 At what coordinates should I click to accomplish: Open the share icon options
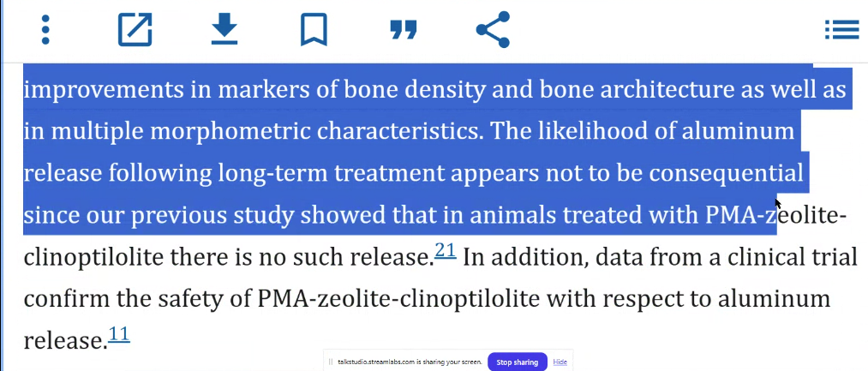coord(493,29)
